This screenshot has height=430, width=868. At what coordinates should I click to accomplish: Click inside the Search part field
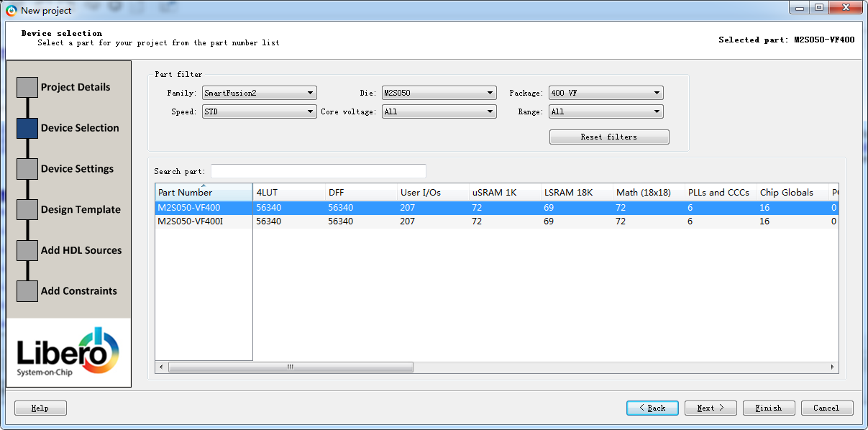pyautogui.click(x=318, y=171)
